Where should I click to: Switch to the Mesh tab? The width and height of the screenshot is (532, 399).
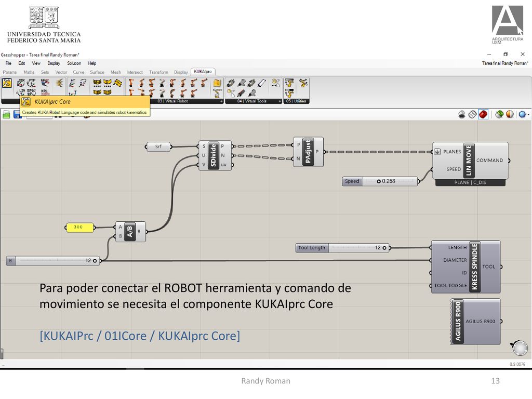click(116, 72)
